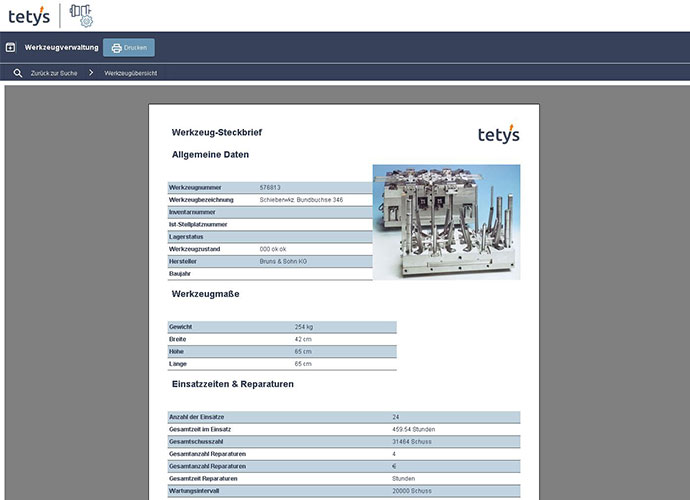Select the Allgemeine Daten heading

[210, 154]
